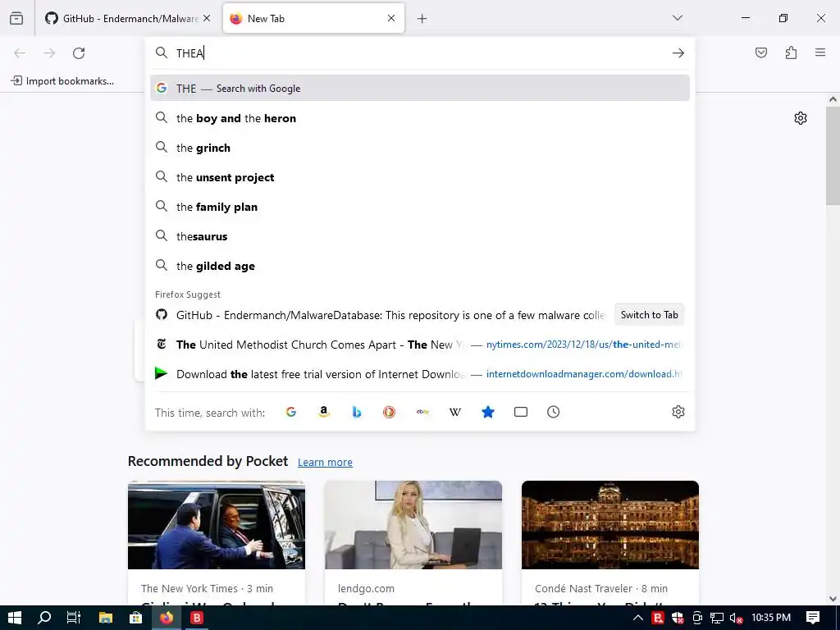Switch to GitHub Endermanch/Malware tab
Viewport: 840px width, 630px height.
click(128, 18)
